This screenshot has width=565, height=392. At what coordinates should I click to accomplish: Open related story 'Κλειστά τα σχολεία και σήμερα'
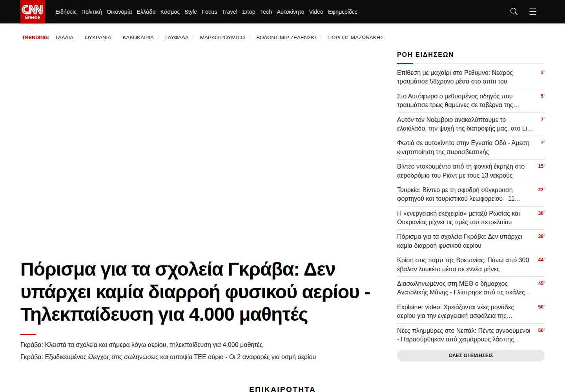[142, 345]
